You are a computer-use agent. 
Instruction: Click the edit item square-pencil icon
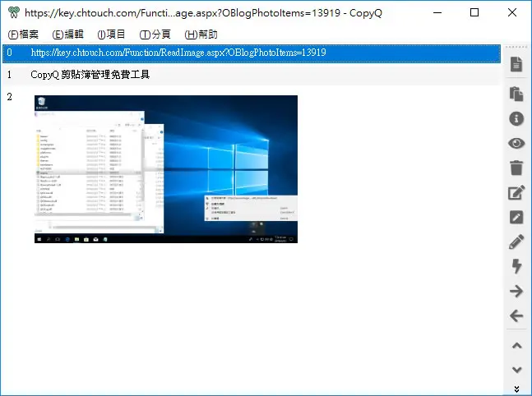point(516,192)
